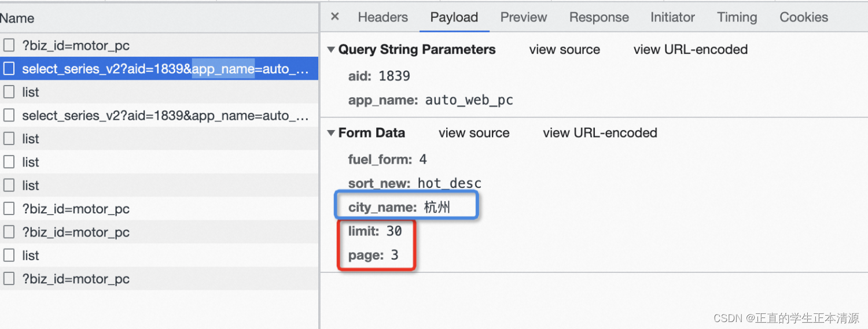Close the request details panel

coord(334,17)
